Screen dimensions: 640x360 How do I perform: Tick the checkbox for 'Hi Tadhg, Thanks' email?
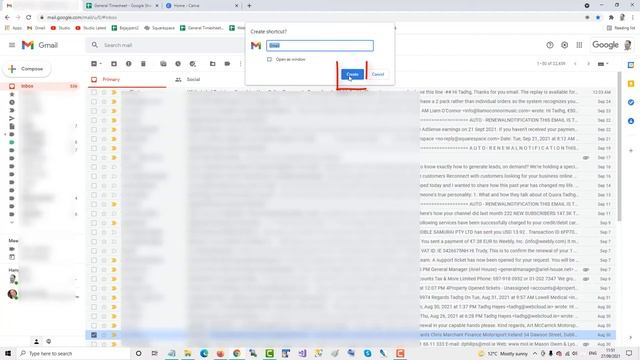coord(94,92)
